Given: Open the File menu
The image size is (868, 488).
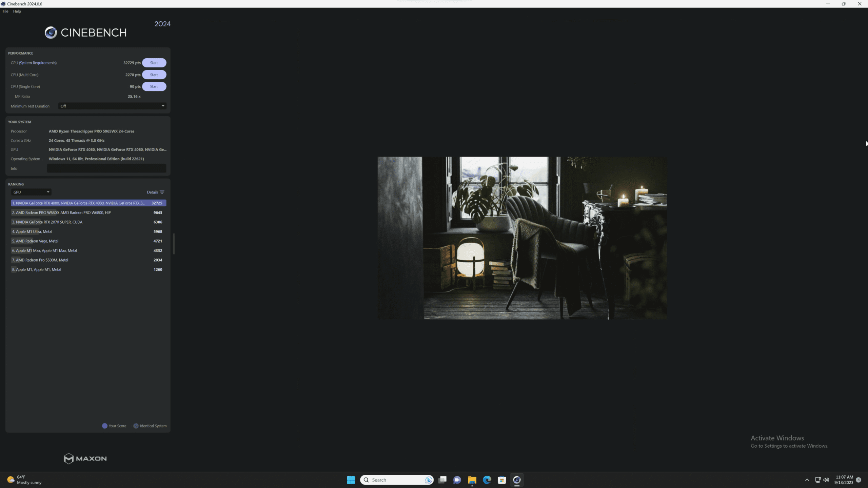Looking at the screenshot, I should pos(5,11).
